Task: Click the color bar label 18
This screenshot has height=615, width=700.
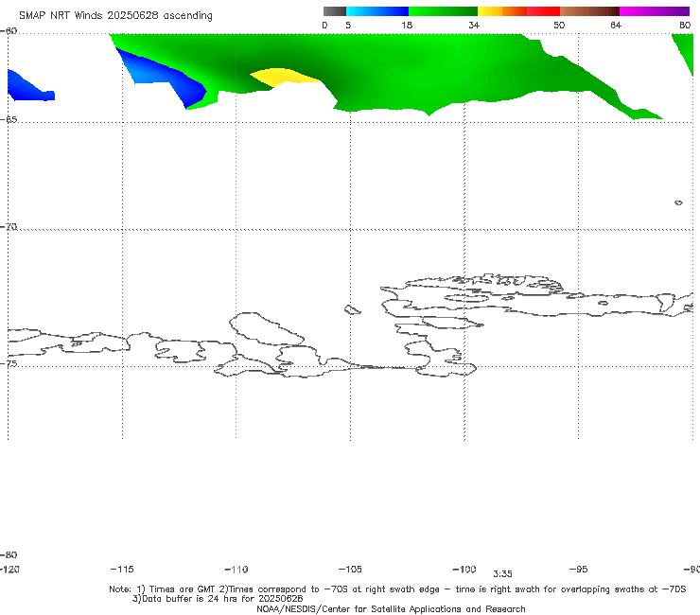Action: [407, 26]
